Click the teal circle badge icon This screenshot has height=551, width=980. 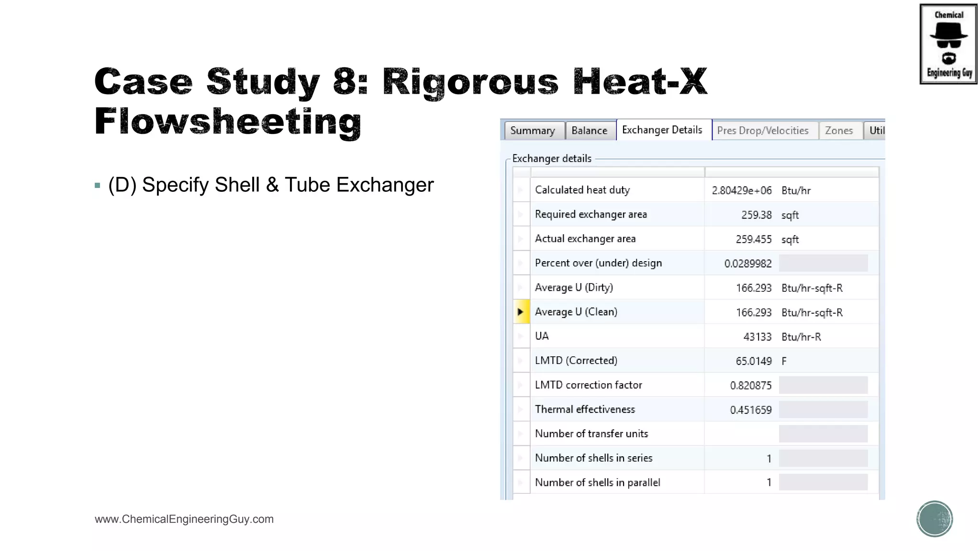tap(935, 518)
